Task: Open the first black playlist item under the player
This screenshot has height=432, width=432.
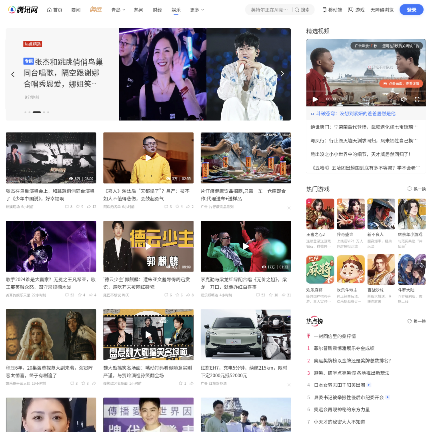Action: (x=363, y=127)
